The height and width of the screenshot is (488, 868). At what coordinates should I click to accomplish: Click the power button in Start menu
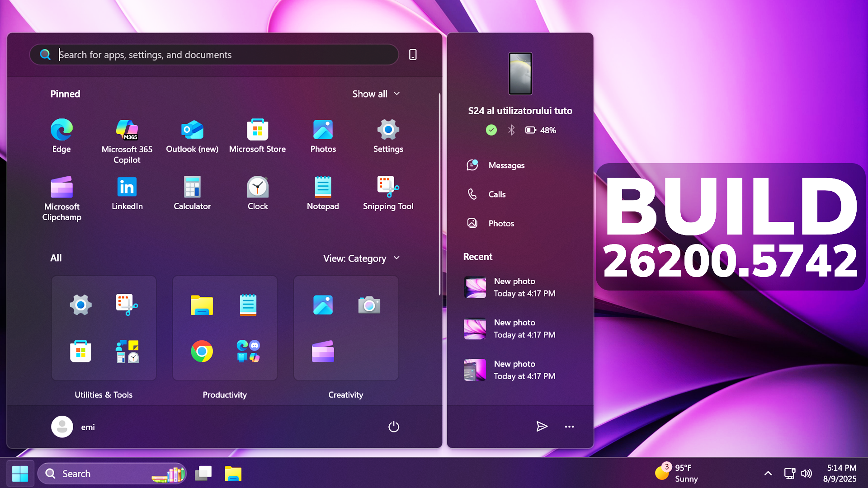pyautogui.click(x=393, y=427)
